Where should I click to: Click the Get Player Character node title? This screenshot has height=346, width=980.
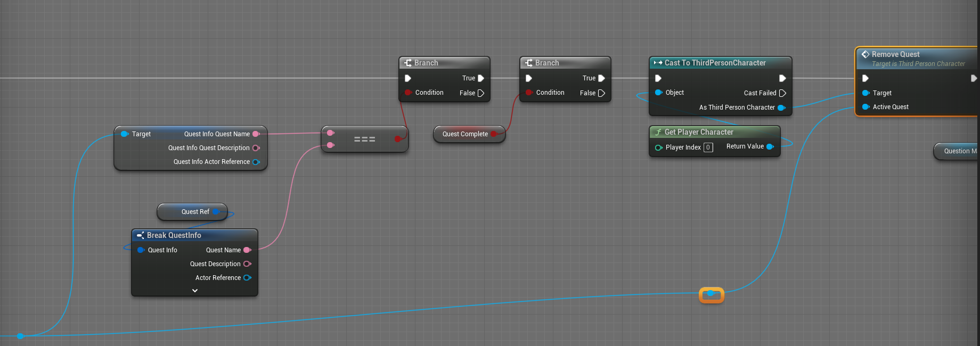(x=699, y=132)
